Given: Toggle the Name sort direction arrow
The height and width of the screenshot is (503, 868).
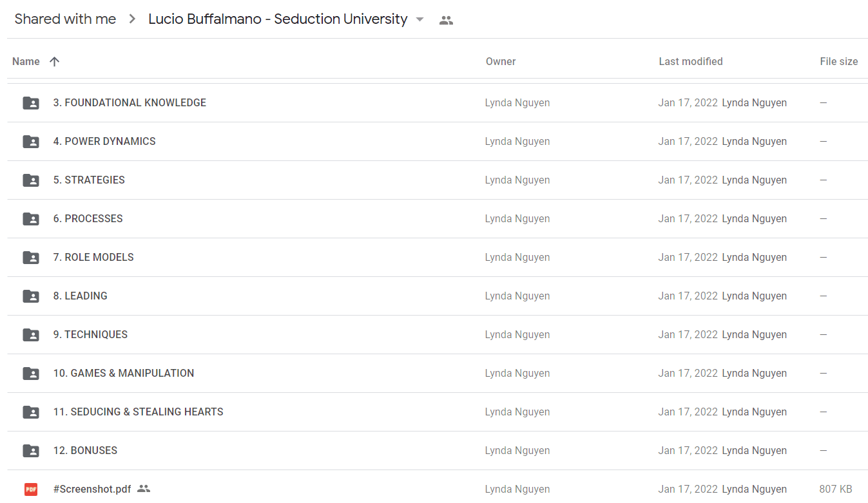Looking at the screenshot, I should pos(55,61).
